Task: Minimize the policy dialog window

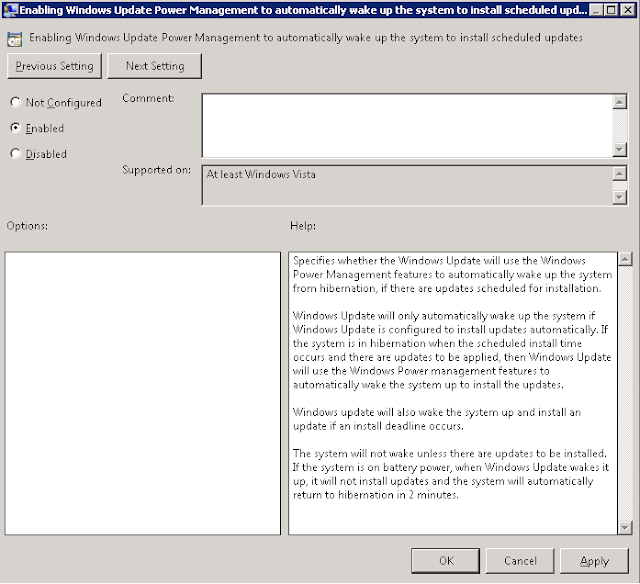Action: tap(597, 10)
